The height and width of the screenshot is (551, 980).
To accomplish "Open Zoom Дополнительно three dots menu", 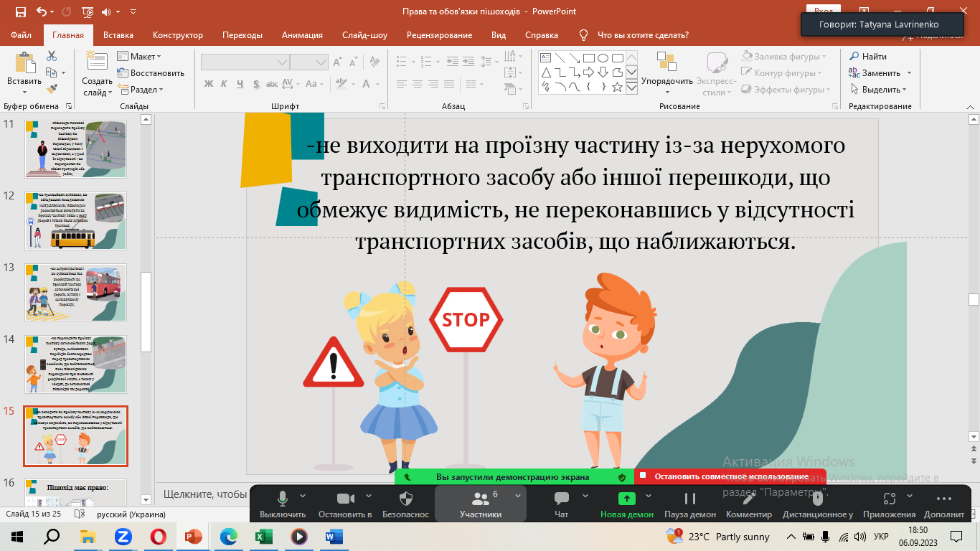I will (944, 499).
